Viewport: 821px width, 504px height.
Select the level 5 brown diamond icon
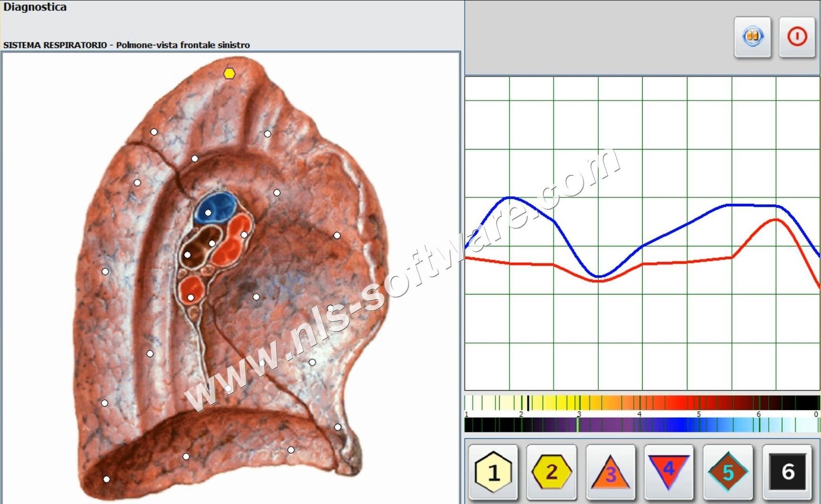click(728, 472)
